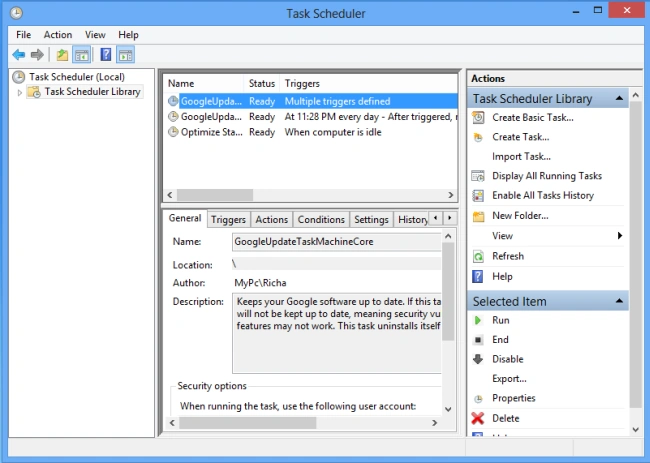Toggle the Show/Hide Console Tree toolbar icon
The height and width of the screenshot is (463, 650).
coord(82,55)
